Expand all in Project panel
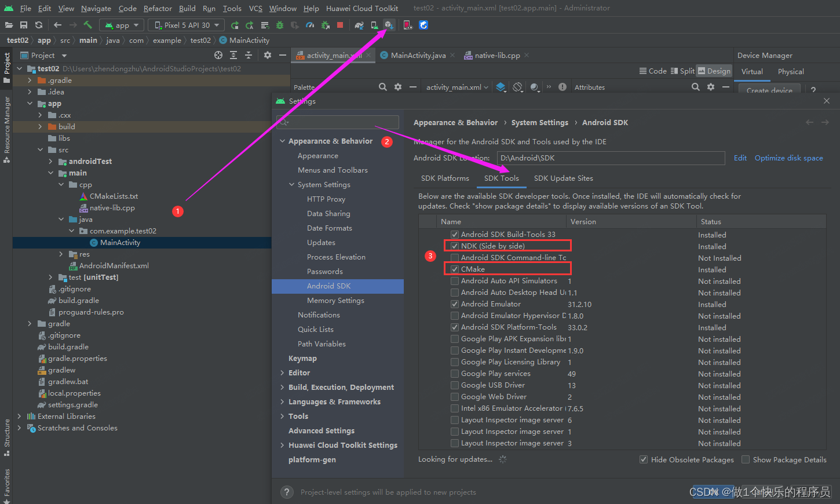This screenshot has width=840, height=504. 233,55
